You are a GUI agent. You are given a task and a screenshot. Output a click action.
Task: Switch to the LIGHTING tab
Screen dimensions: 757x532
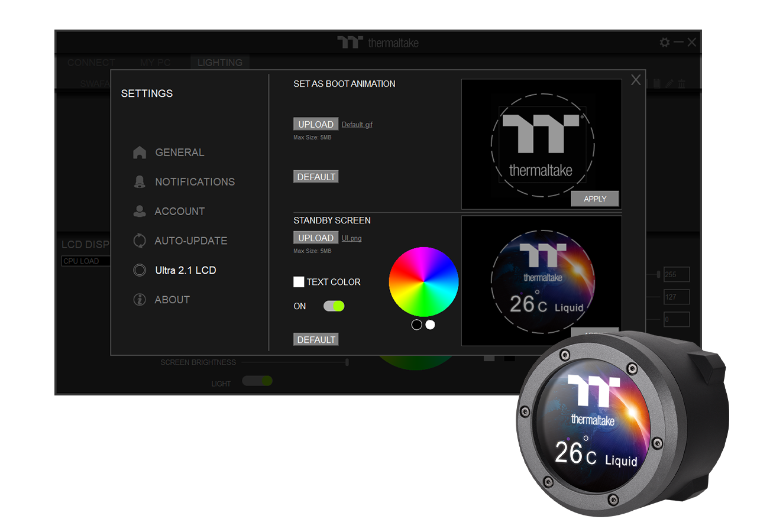(219, 62)
